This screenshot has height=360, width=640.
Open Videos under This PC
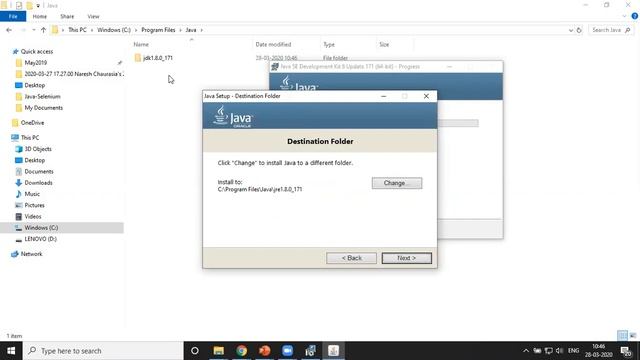pos(33,216)
